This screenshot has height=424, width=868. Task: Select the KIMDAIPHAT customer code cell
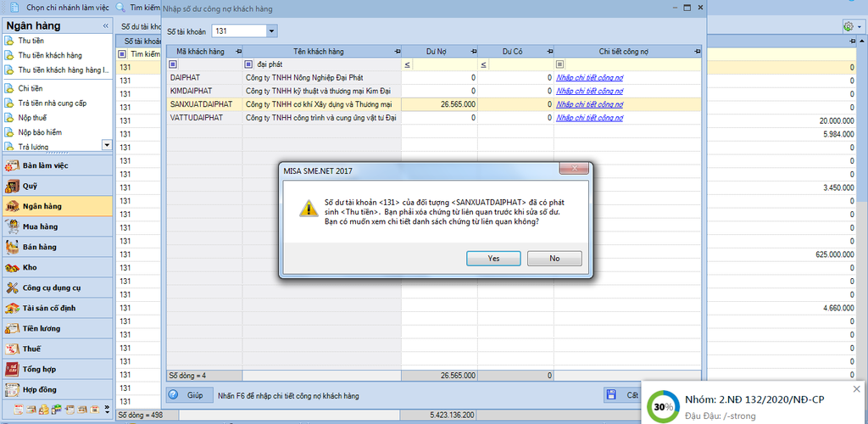click(204, 91)
